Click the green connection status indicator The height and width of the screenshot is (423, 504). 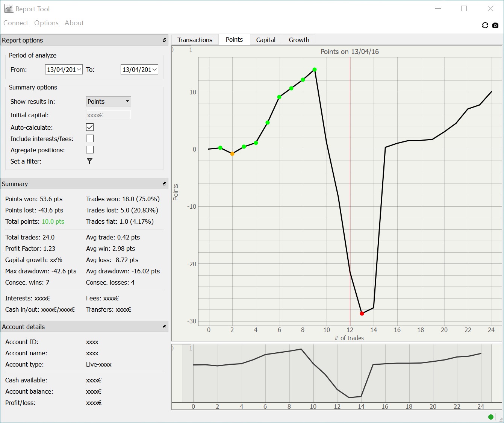tap(490, 417)
